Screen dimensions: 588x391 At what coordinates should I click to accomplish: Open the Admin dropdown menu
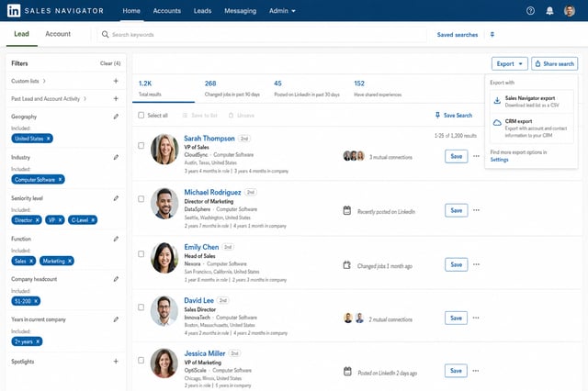(282, 11)
